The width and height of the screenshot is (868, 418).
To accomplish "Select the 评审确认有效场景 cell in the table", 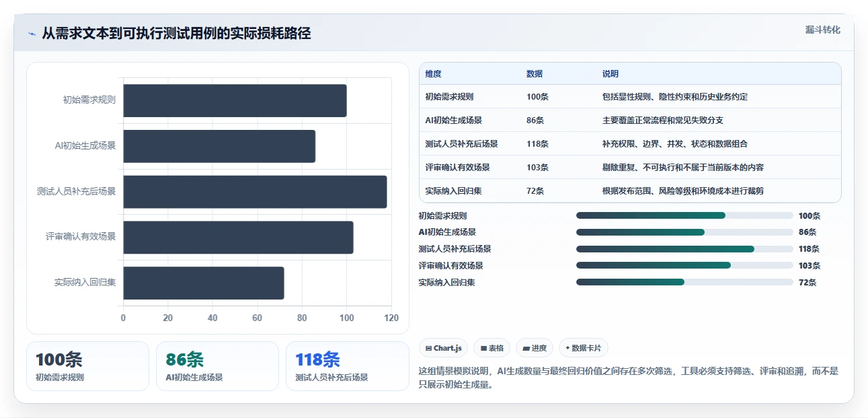I will point(457,168).
